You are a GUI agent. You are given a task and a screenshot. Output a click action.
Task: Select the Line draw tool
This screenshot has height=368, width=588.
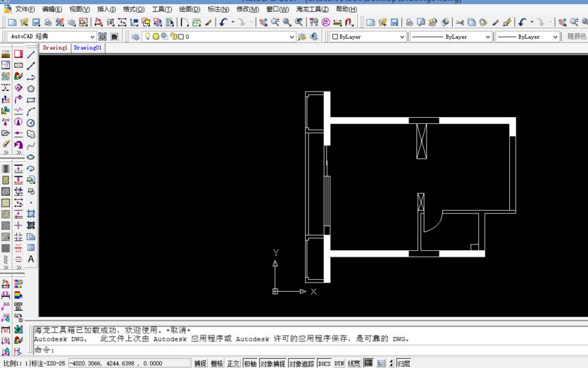coord(31,54)
